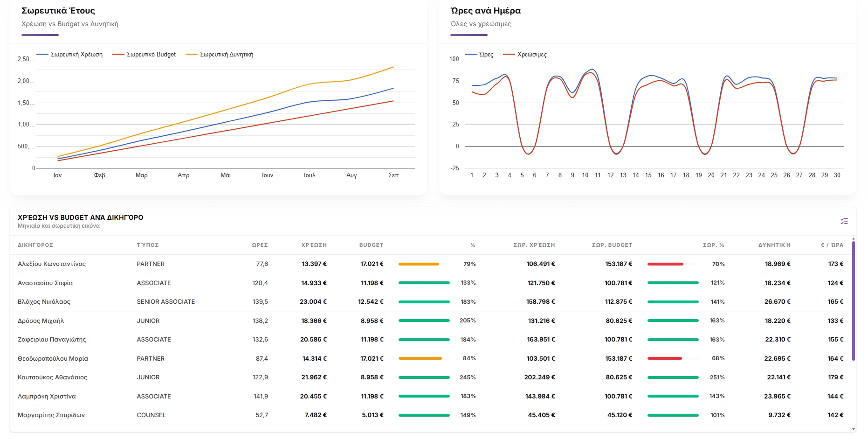Toggle the Ώρες legend series

[x=479, y=55]
